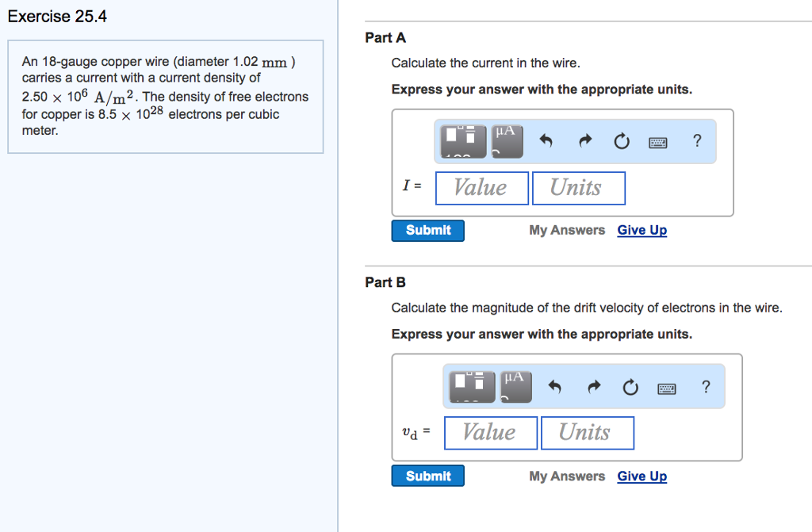Image resolution: width=812 pixels, height=532 pixels.
Task: Submit the Part B drift velocity answer
Action: click(x=428, y=477)
